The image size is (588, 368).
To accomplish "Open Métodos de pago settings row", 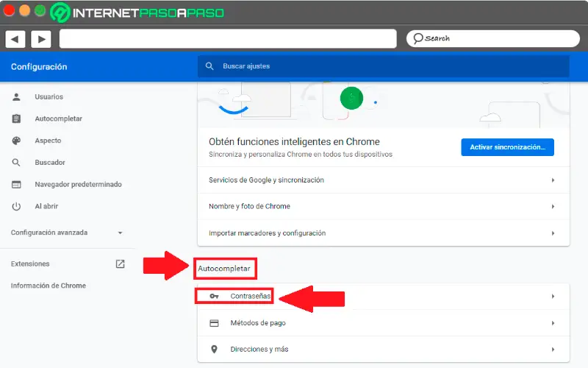I will tap(383, 323).
